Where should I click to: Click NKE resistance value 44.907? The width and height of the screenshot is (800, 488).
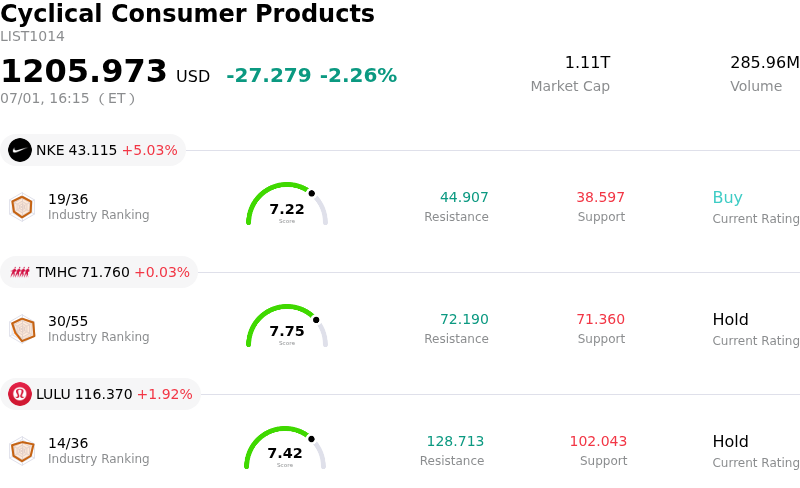464,197
